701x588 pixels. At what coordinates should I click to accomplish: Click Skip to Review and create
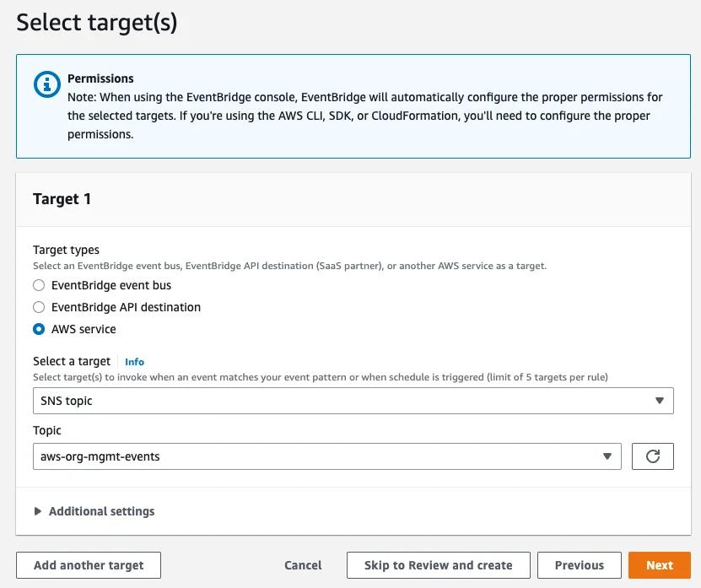[x=438, y=565]
